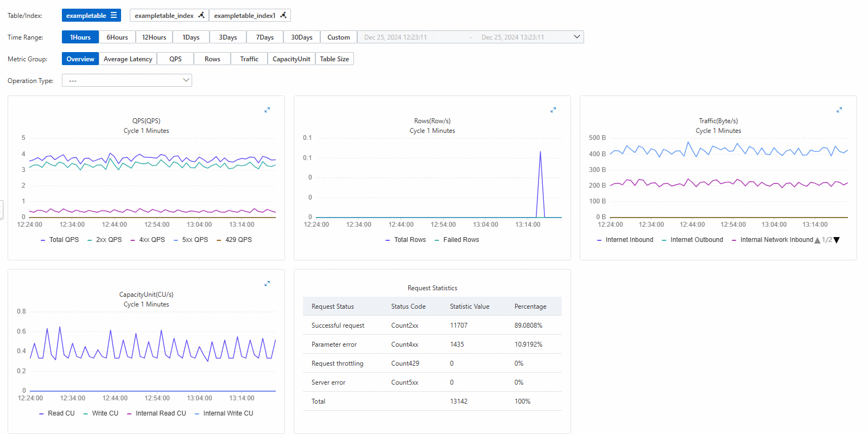Expand the Rows chart to fullscreen
868x434 pixels.
[553, 110]
